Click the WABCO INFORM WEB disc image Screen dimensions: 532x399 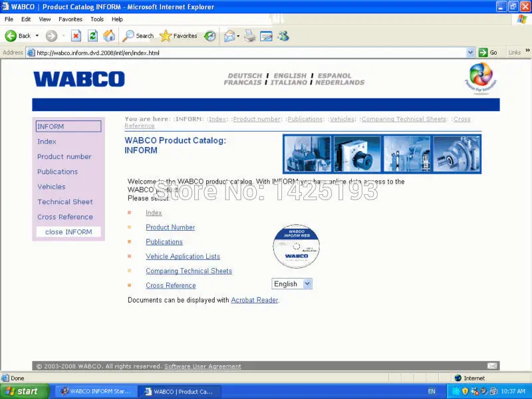click(296, 246)
